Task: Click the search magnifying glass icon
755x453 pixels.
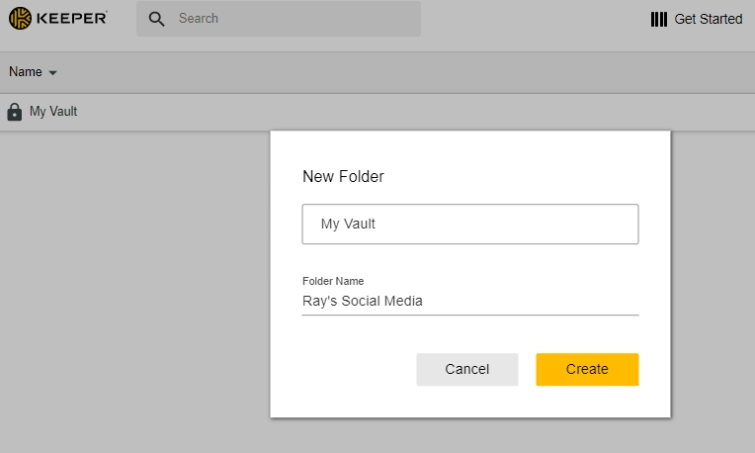Action: click(156, 19)
